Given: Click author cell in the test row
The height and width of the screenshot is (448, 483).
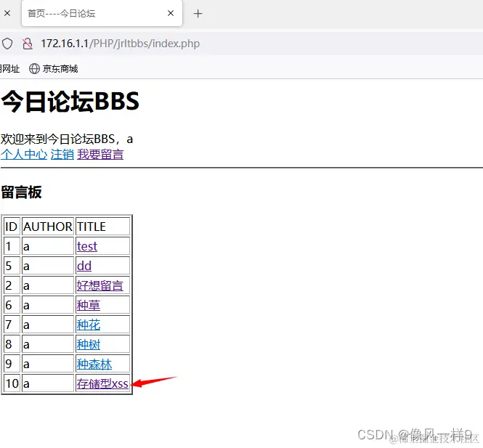Looking at the screenshot, I should point(48,246).
